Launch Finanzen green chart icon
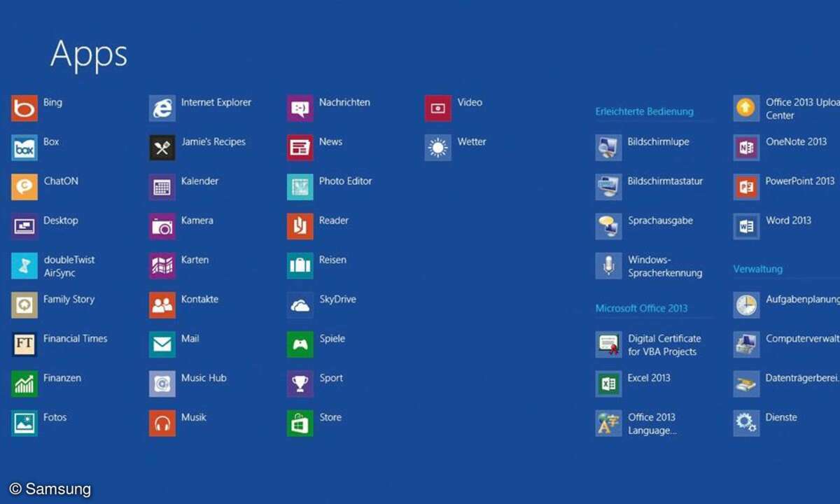 coord(24,384)
